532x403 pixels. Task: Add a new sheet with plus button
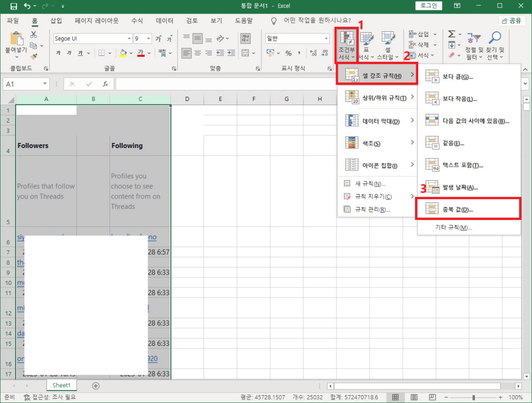(96, 386)
